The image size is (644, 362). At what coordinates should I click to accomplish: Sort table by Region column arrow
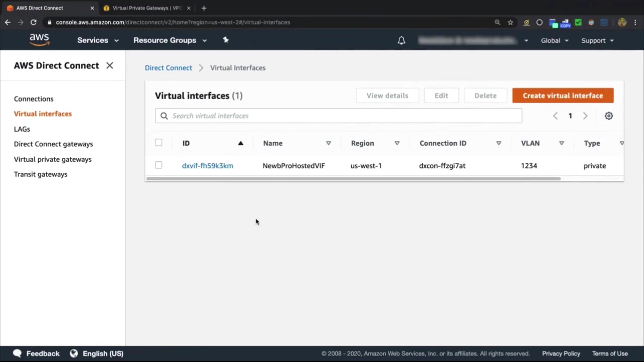[397, 143]
